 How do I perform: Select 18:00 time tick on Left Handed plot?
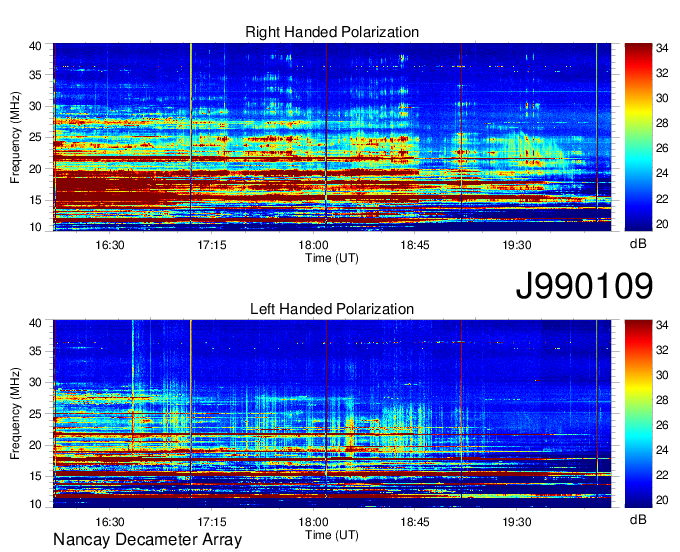pyautogui.click(x=313, y=522)
